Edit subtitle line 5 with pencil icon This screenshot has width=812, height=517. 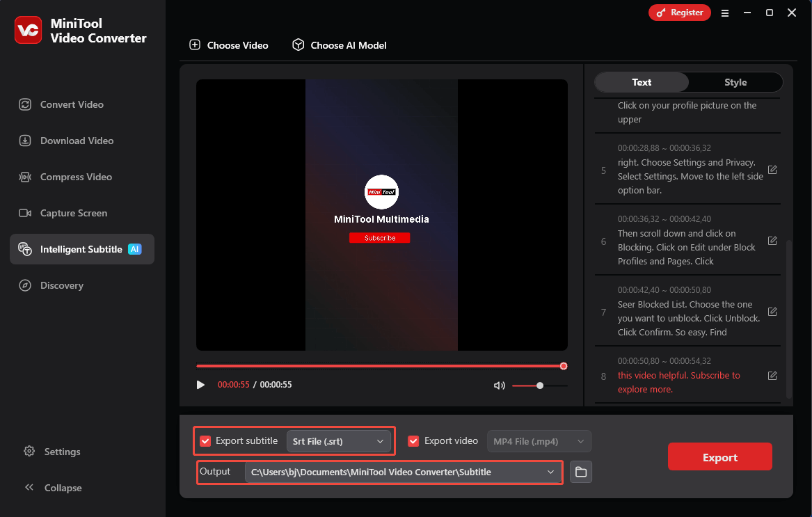[x=772, y=170]
